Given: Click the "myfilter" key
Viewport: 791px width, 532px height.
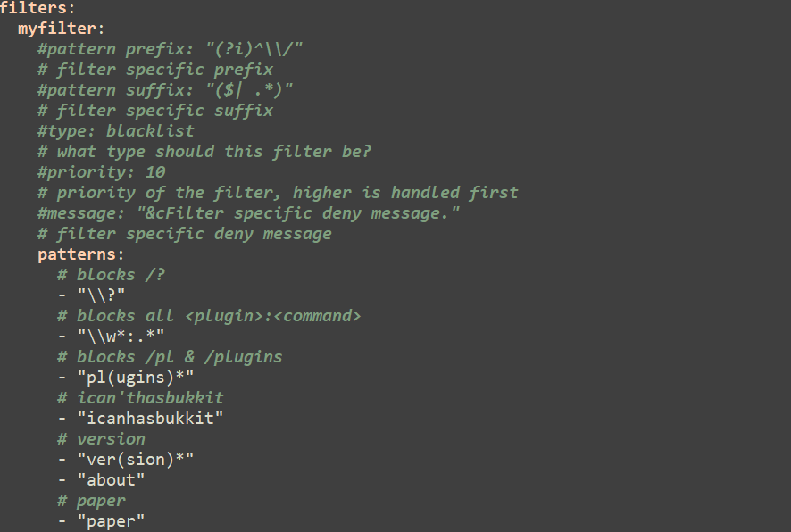Looking at the screenshot, I should pos(56,29).
